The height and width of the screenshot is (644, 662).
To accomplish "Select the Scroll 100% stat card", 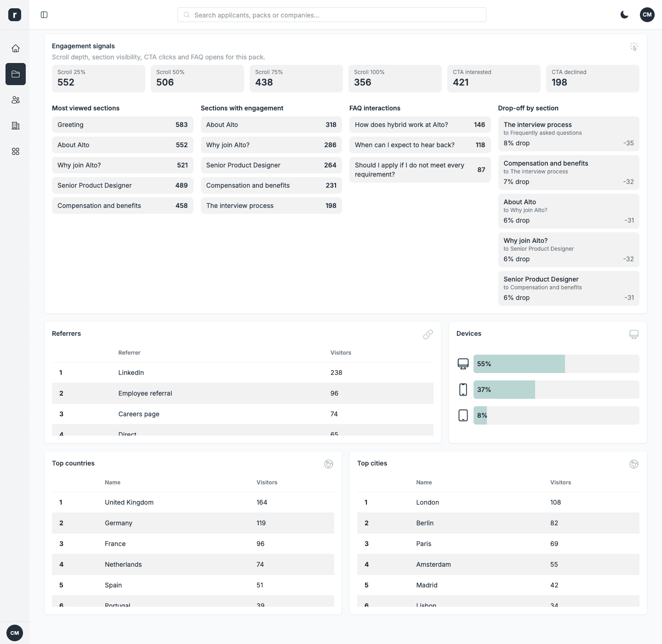I will [x=395, y=79].
